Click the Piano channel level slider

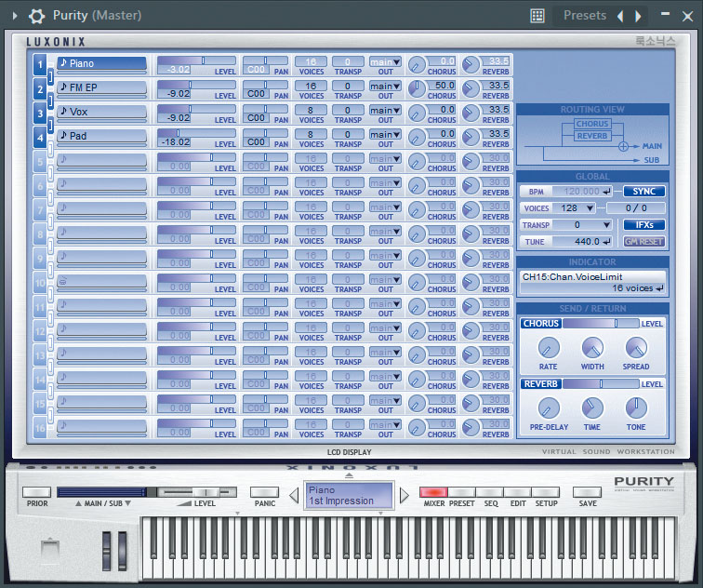point(196,60)
